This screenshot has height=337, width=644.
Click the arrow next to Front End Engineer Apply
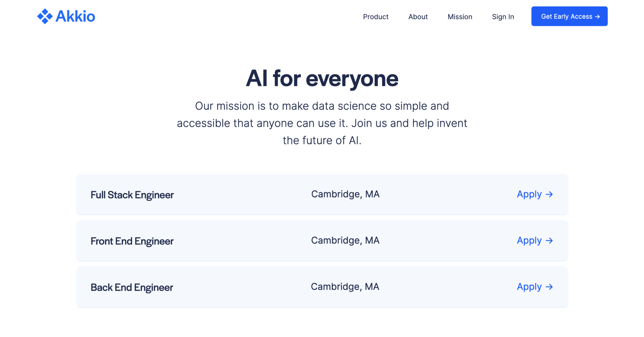549,241
